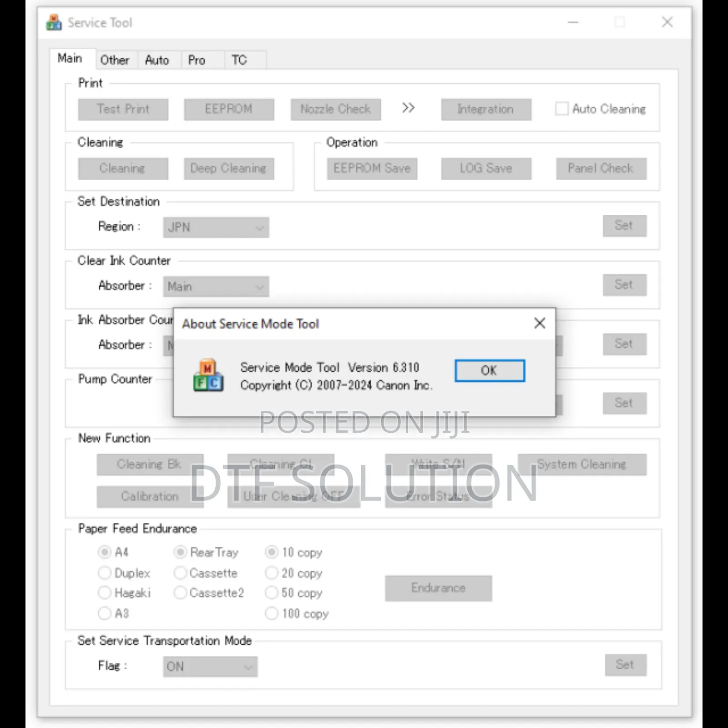Click the System Cleaning button

tap(582, 465)
